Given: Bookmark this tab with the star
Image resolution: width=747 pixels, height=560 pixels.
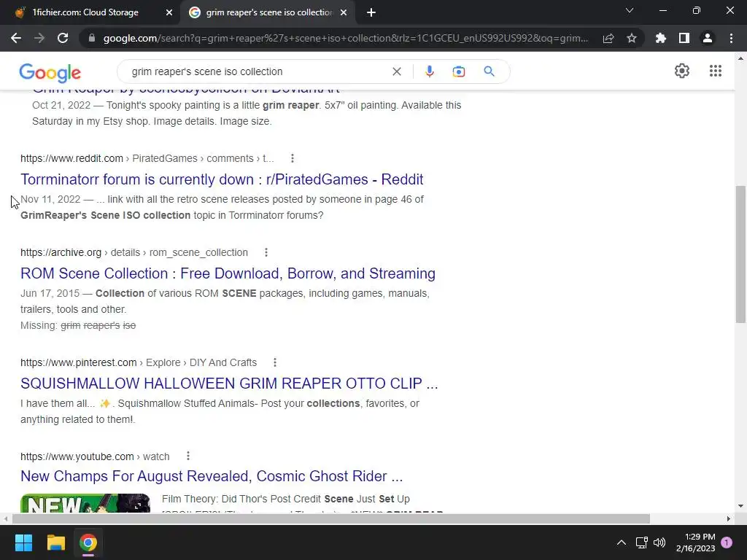Looking at the screenshot, I should coord(632,38).
